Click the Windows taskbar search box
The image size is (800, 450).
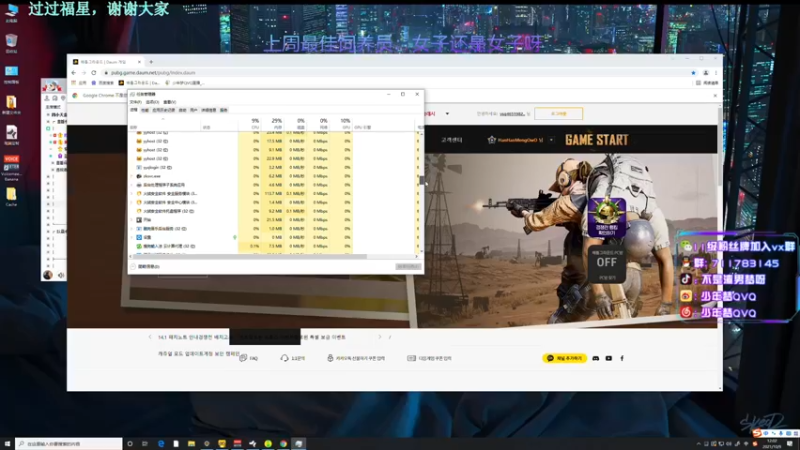(x=69, y=444)
